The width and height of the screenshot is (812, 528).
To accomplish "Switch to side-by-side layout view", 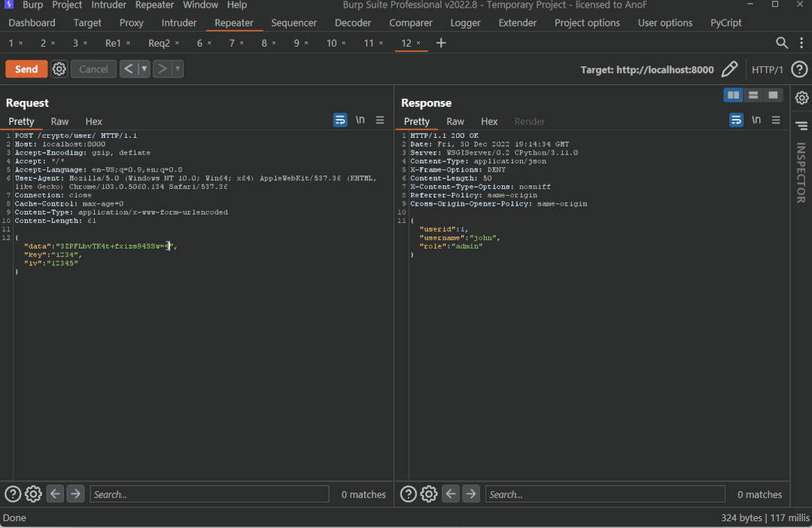I will 733,96.
